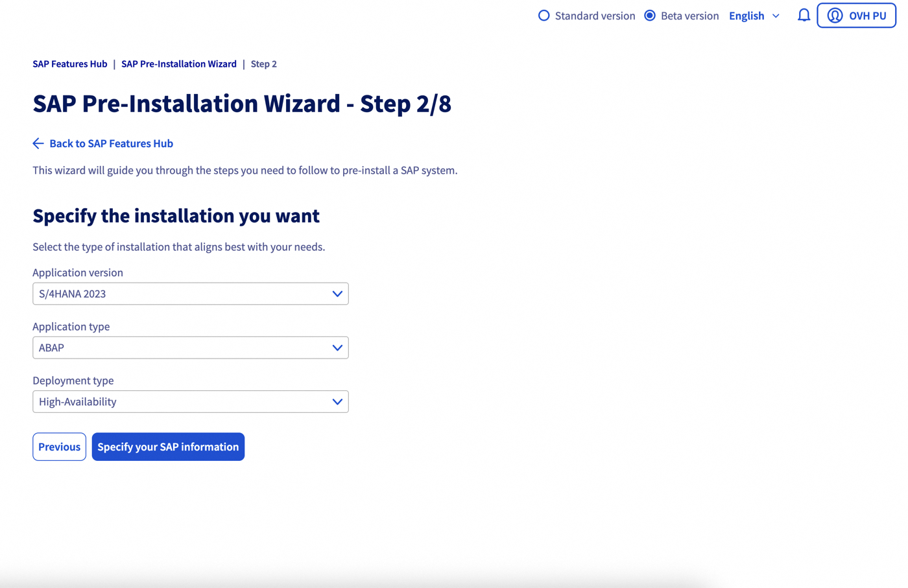Go back using the Previous button
The width and height of the screenshot is (908, 588).
(59, 447)
